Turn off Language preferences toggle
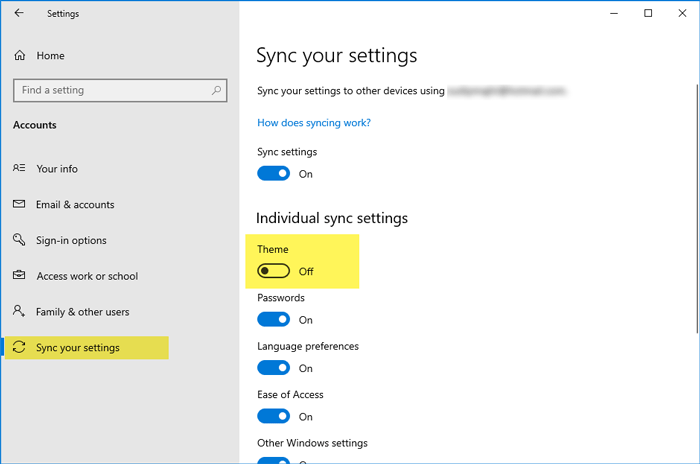 (x=273, y=368)
